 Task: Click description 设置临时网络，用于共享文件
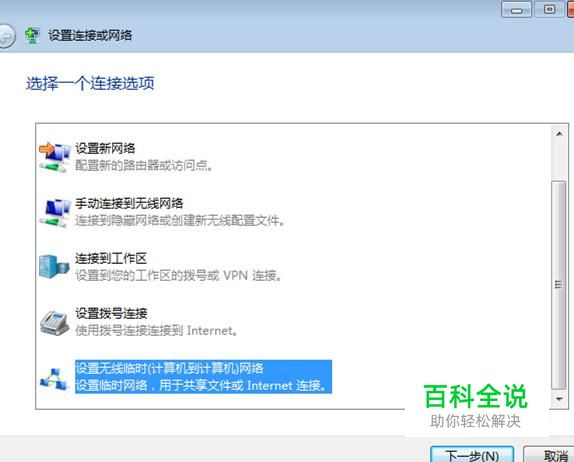click(201, 385)
